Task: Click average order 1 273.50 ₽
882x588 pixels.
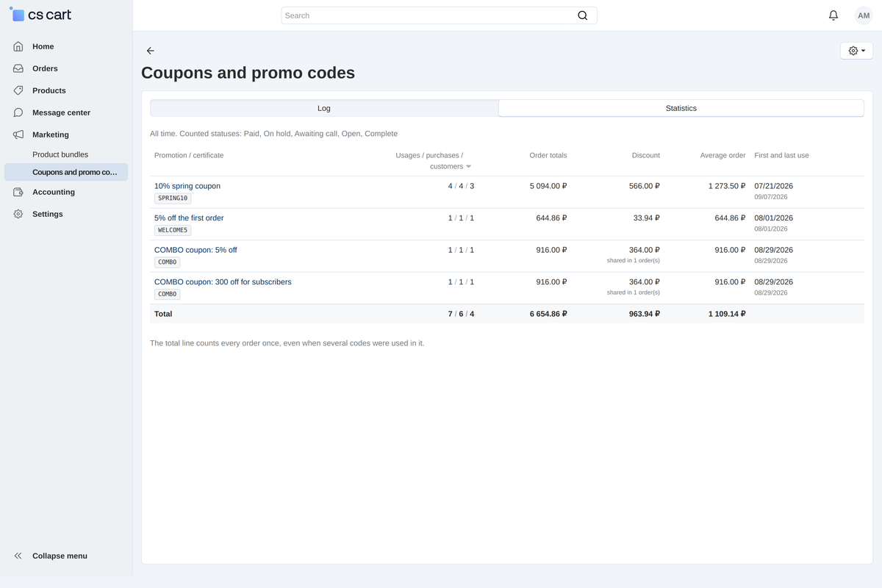Action: coord(727,186)
